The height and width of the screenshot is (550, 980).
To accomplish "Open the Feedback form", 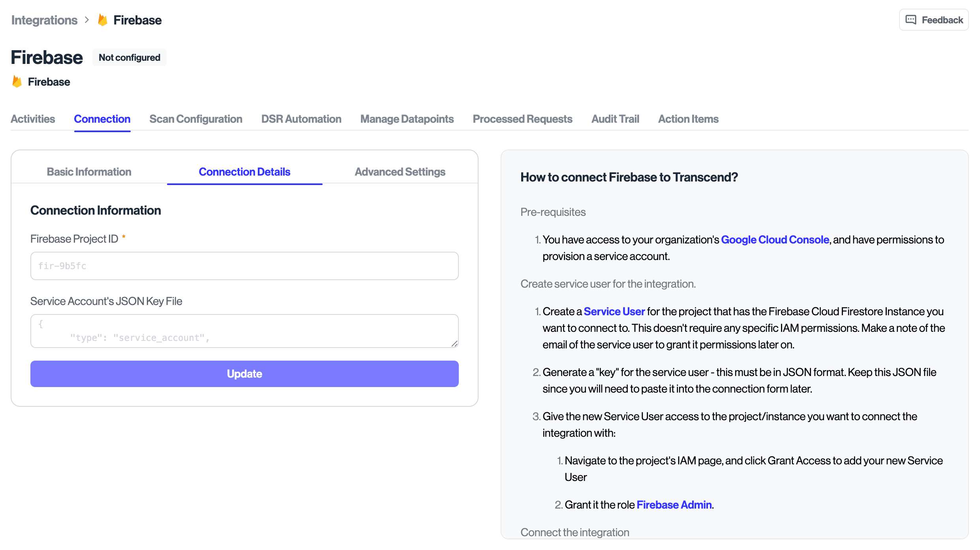I will (x=933, y=20).
